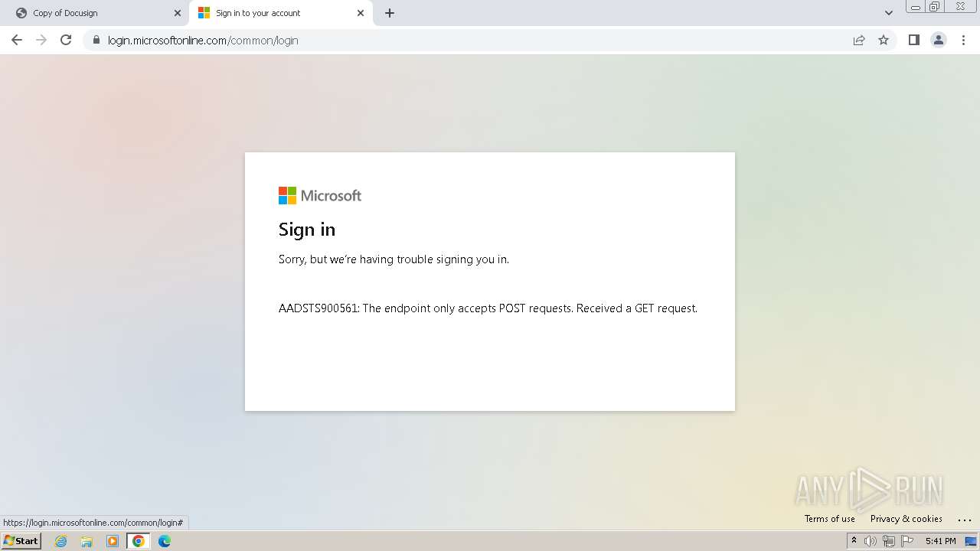Open the Terms of use link
Screen dimensions: 980x551
pyautogui.click(x=829, y=519)
